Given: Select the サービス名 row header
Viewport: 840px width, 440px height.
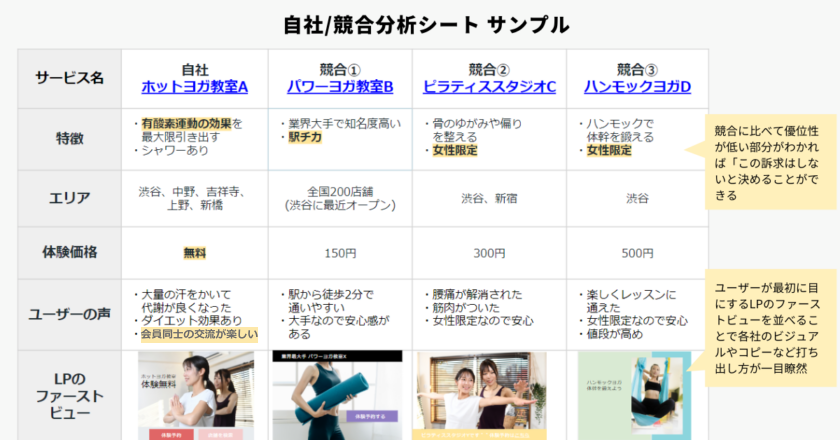Looking at the screenshot, I should [70, 78].
